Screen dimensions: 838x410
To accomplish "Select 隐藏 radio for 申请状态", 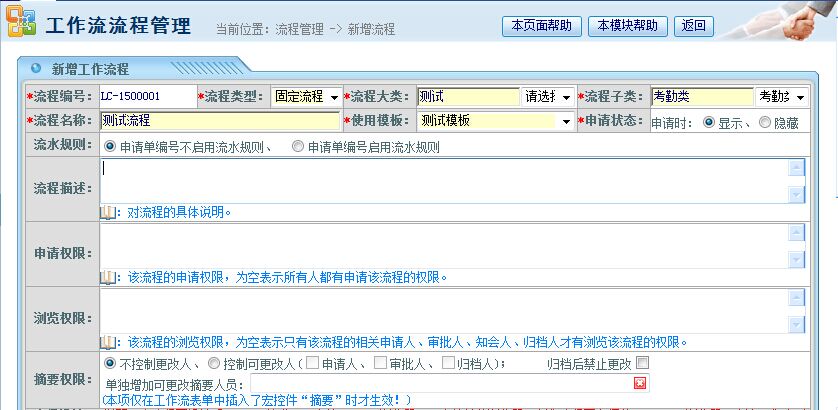I will (x=766, y=122).
